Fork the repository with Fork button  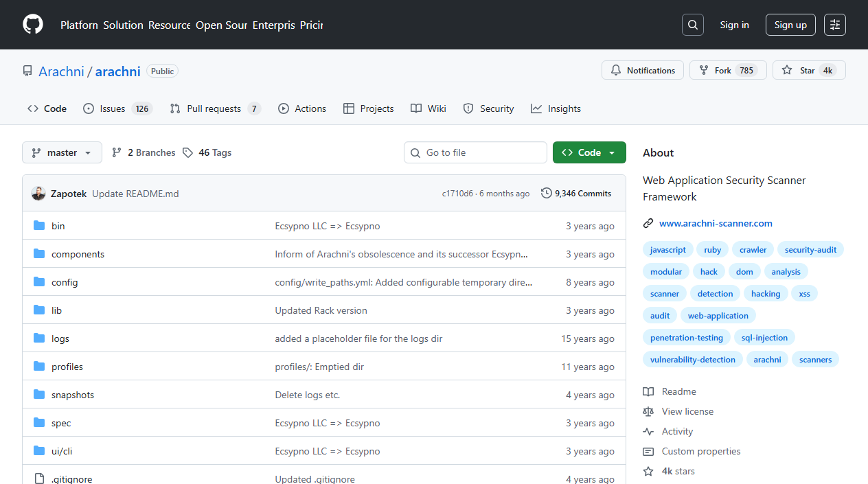pyautogui.click(x=728, y=71)
